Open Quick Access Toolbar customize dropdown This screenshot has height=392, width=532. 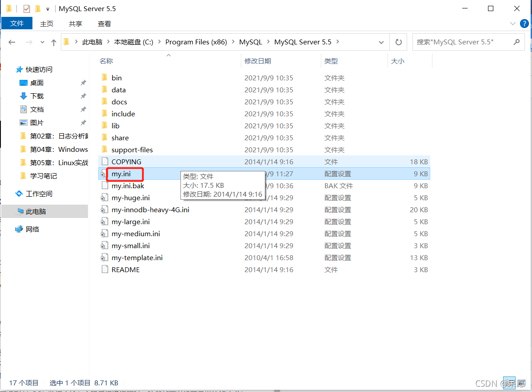[x=48, y=9]
